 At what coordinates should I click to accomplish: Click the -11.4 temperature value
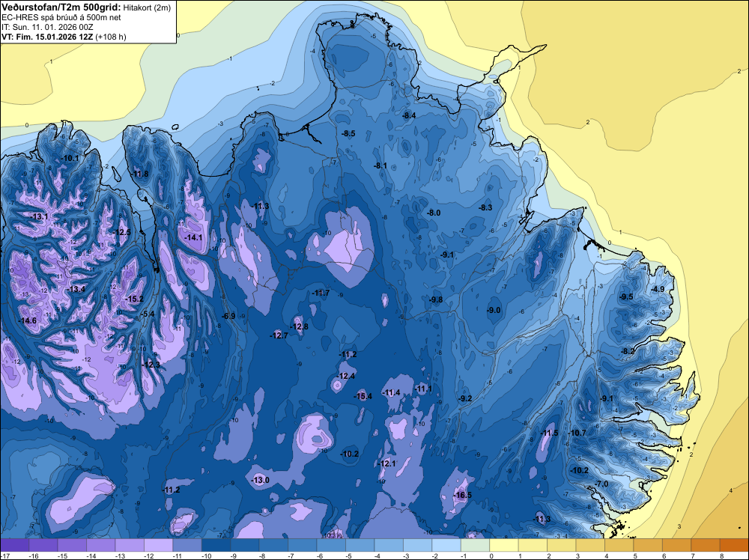[391, 392]
